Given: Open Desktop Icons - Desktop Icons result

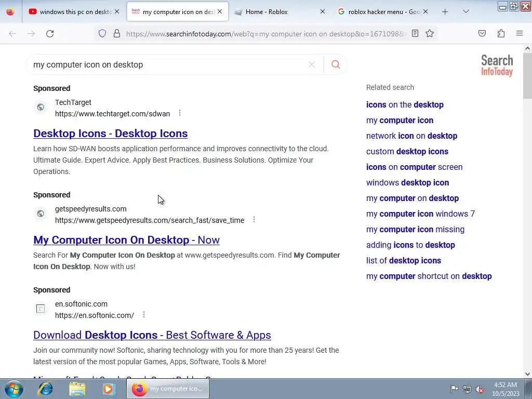Looking at the screenshot, I should pos(110,134).
